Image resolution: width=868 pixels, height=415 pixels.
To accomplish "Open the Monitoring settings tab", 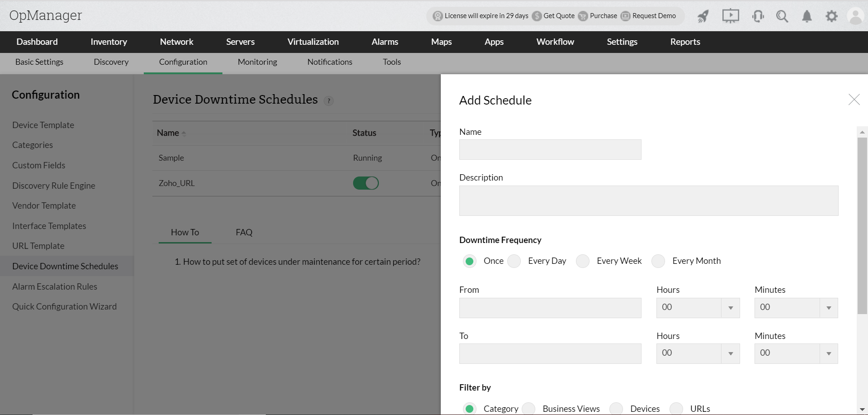I will [x=257, y=62].
